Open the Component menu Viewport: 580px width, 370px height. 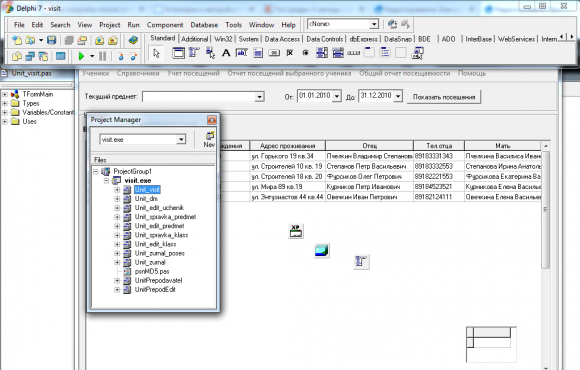[x=165, y=25]
